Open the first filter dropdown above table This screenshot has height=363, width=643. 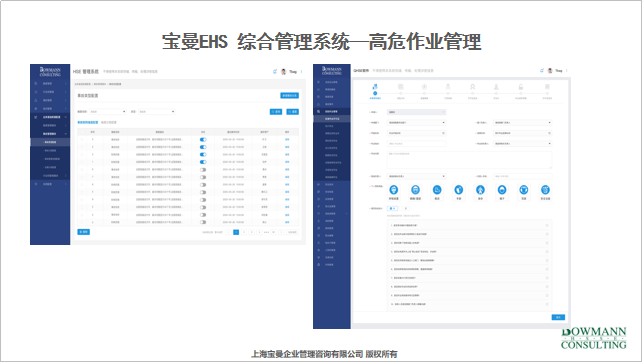point(107,112)
